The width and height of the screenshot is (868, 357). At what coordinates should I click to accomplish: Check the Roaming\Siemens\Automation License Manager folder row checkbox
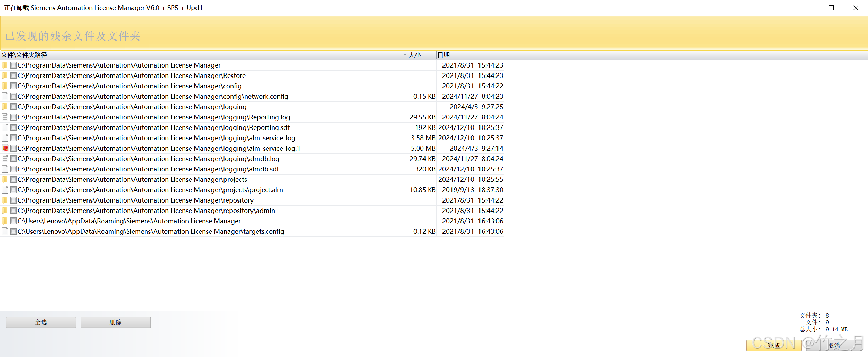(x=13, y=221)
